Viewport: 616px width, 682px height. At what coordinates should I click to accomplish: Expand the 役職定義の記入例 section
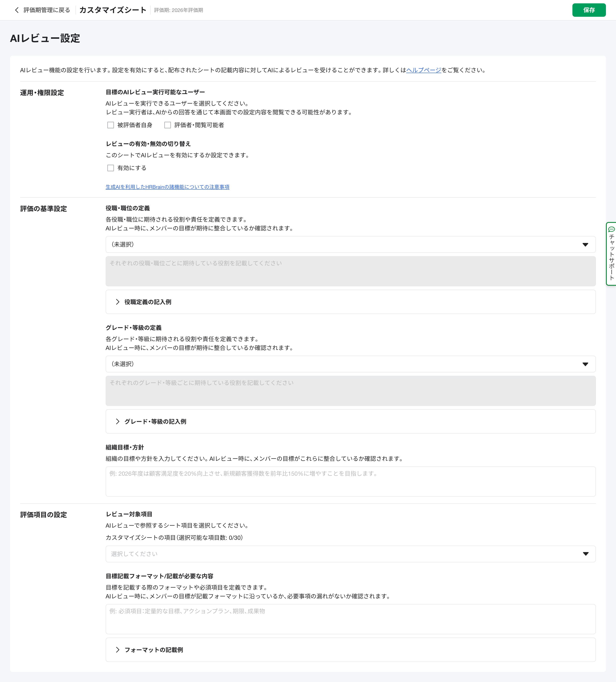point(148,302)
